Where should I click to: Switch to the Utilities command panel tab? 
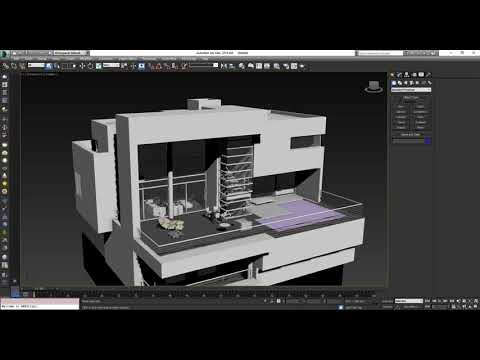click(x=429, y=75)
